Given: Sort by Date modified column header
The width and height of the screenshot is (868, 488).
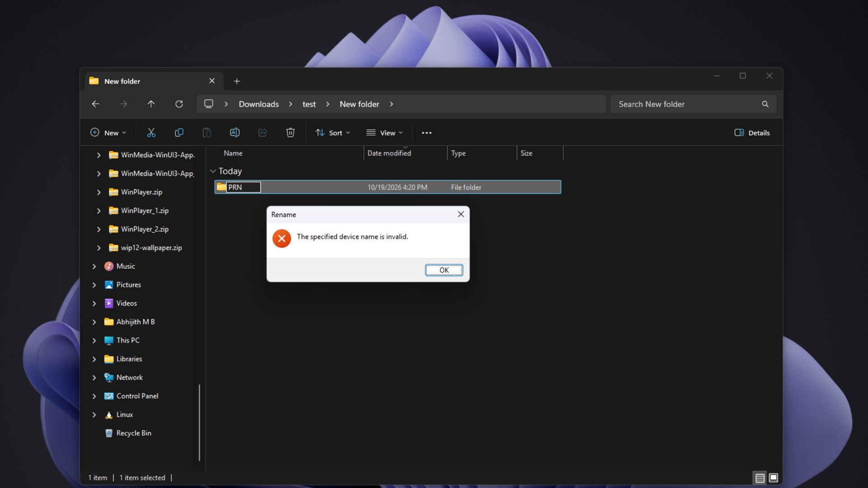Looking at the screenshot, I should tap(389, 153).
